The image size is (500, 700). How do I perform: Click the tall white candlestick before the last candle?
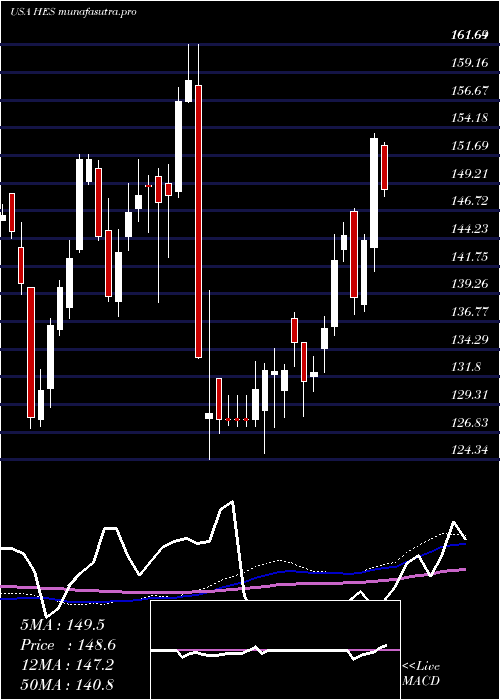[374, 193]
